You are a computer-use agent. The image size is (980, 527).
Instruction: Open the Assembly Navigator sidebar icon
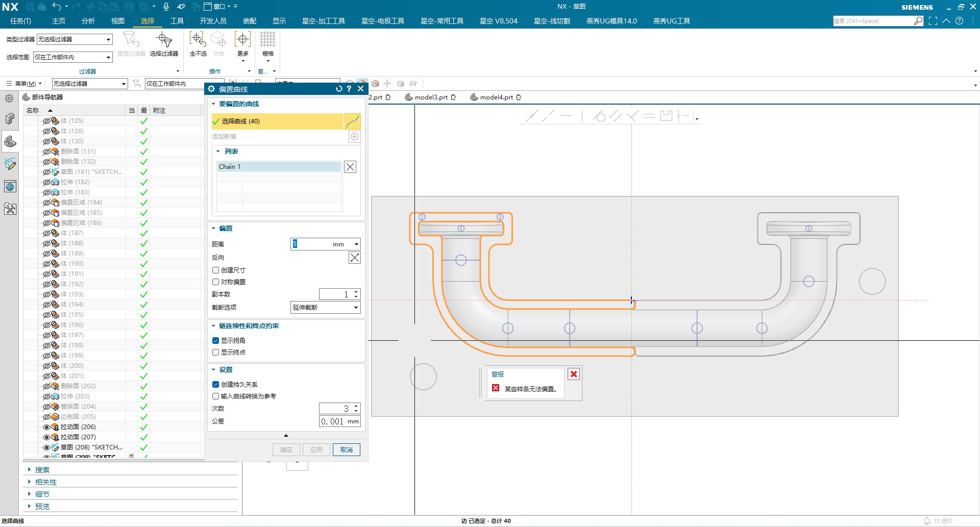point(10,118)
